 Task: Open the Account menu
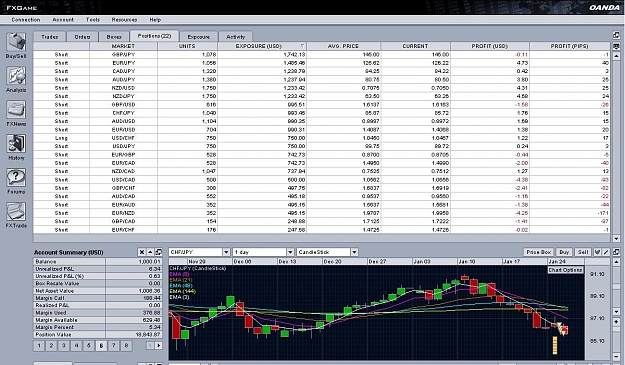click(63, 20)
